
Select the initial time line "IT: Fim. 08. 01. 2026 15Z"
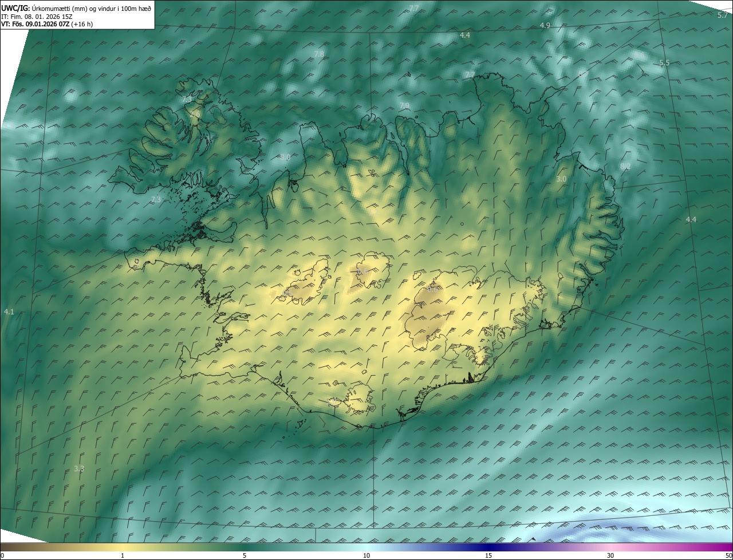click(x=37, y=17)
